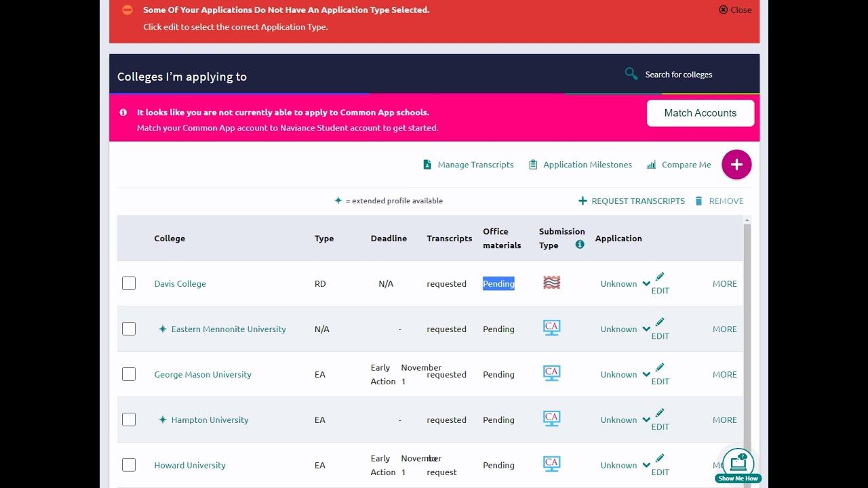Screen dimensions: 868x488
Task: Click the Office materials column header
Action: pyautogui.click(x=502, y=238)
